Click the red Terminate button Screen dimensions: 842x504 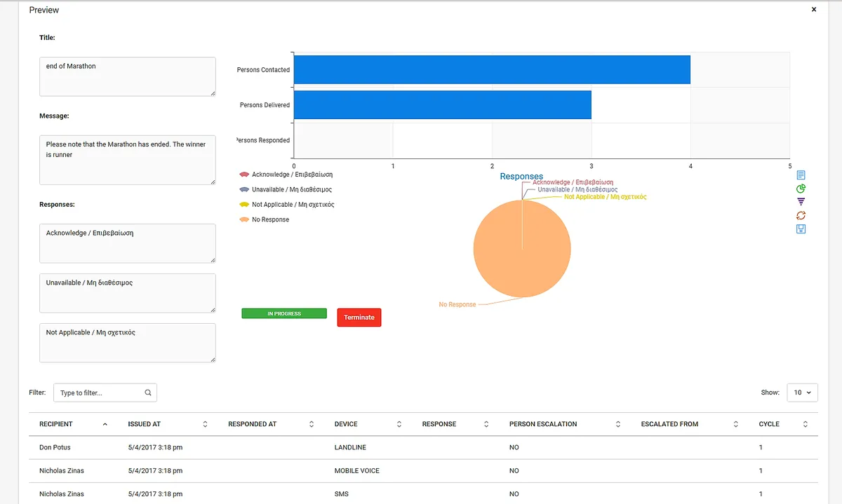pos(359,318)
